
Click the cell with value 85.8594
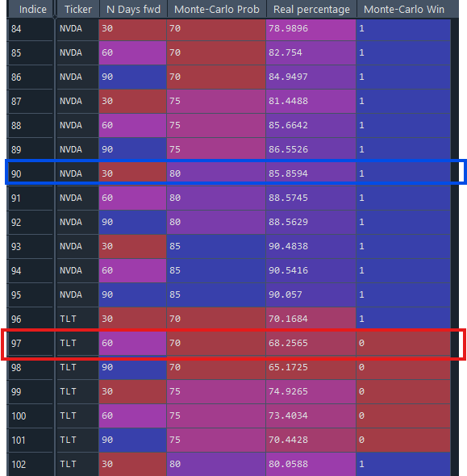click(x=311, y=173)
